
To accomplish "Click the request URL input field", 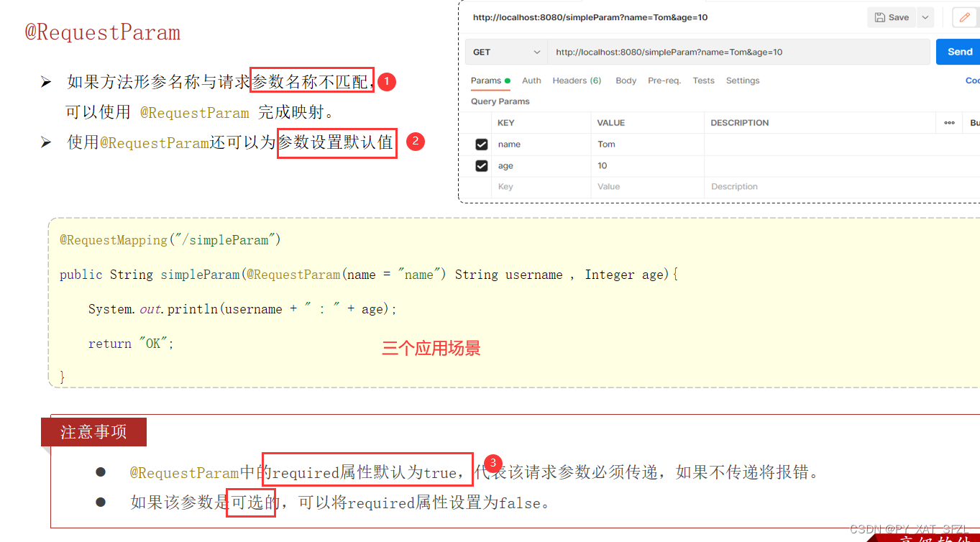I will (738, 52).
